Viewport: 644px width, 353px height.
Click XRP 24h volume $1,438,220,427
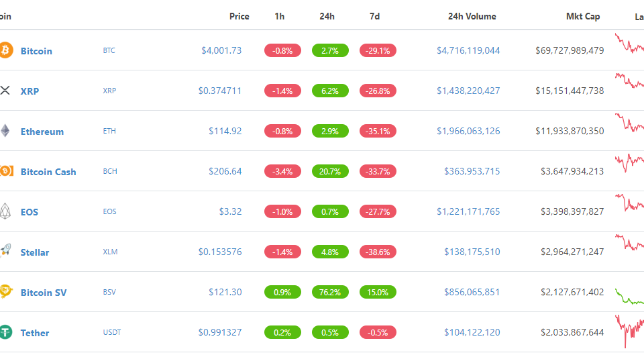[468, 91]
